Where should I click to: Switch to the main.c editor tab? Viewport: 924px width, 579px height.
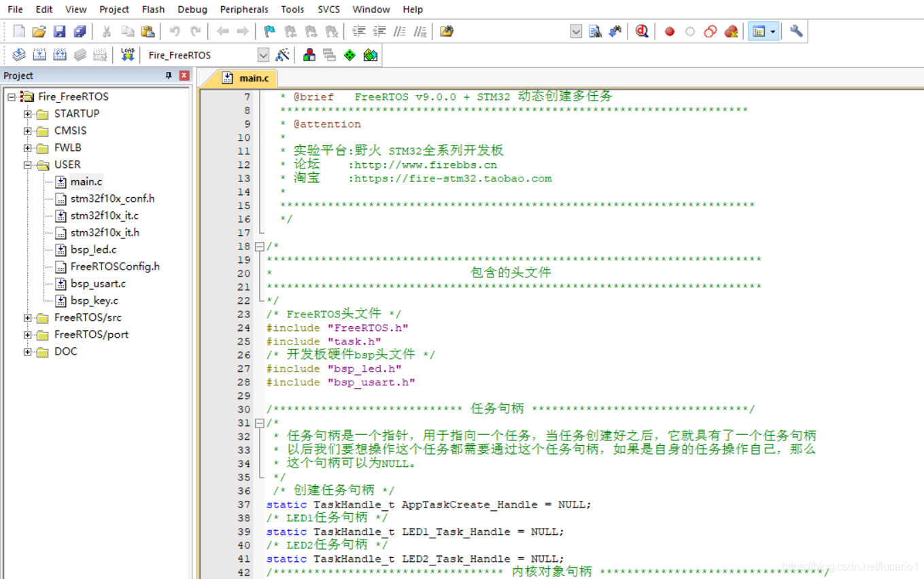pyautogui.click(x=245, y=78)
